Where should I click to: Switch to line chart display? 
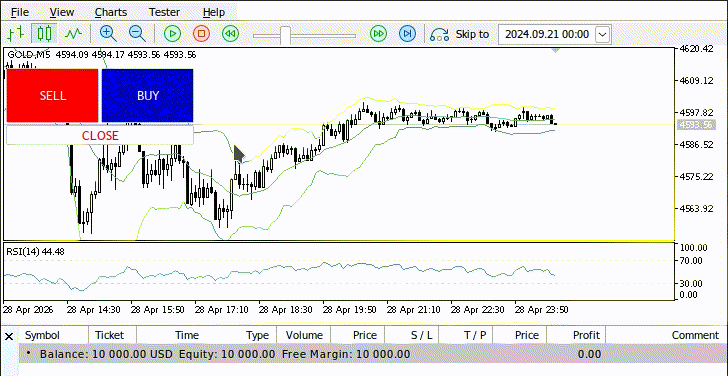click(73, 33)
